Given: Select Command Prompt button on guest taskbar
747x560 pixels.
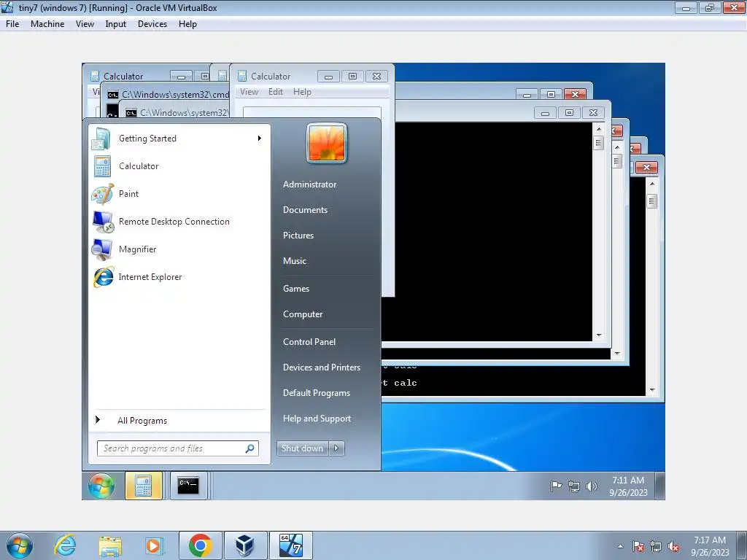Looking at the screenshot, I should click(x=188, y=486).
